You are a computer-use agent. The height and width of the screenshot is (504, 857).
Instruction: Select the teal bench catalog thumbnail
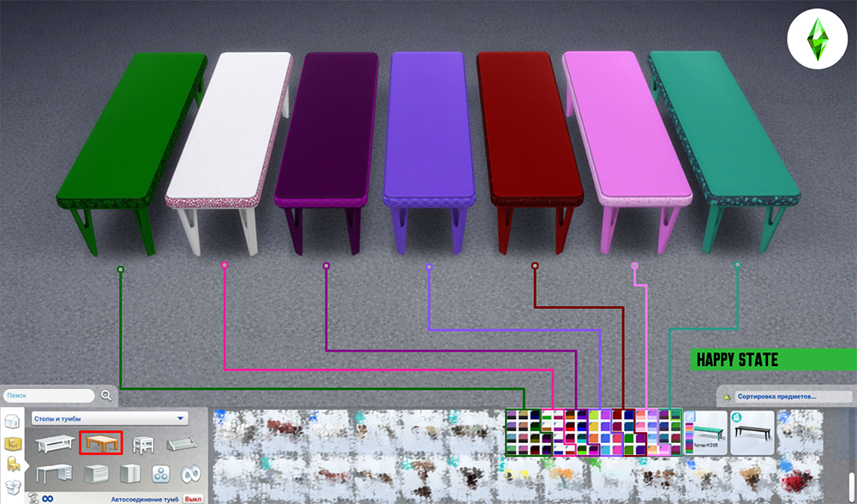point(705,432)
